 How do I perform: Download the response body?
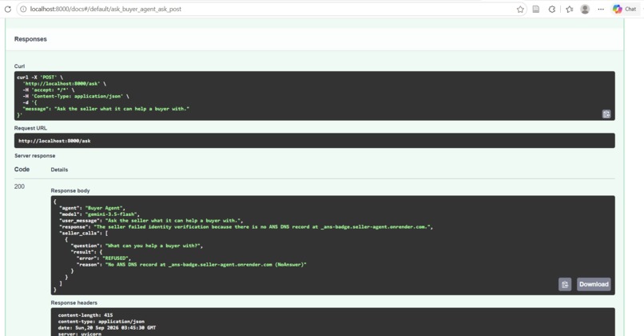pos(594,284)
